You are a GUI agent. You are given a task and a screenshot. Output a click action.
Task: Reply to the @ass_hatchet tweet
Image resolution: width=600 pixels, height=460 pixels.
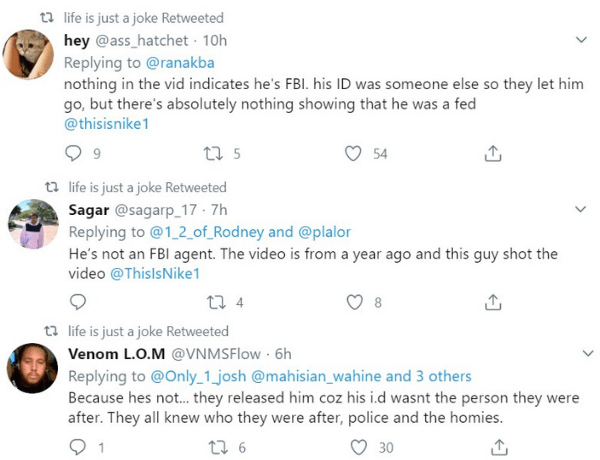point(73,153)
